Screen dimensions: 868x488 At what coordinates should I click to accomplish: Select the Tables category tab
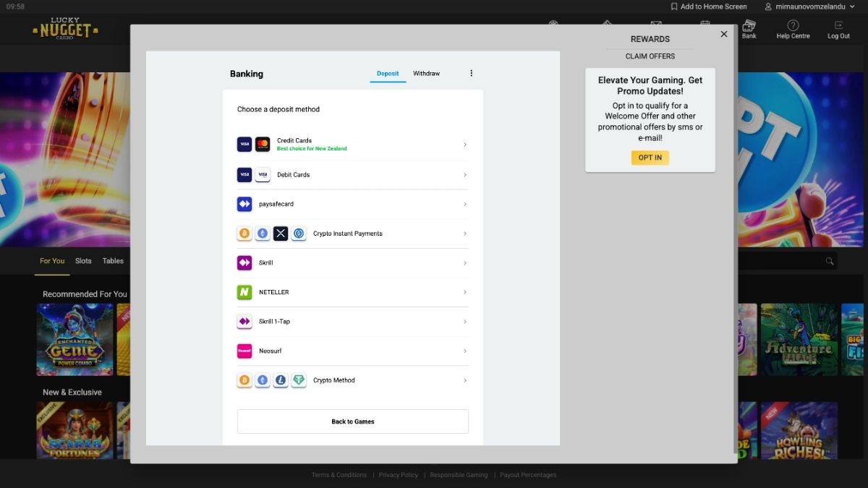[113, 261]
